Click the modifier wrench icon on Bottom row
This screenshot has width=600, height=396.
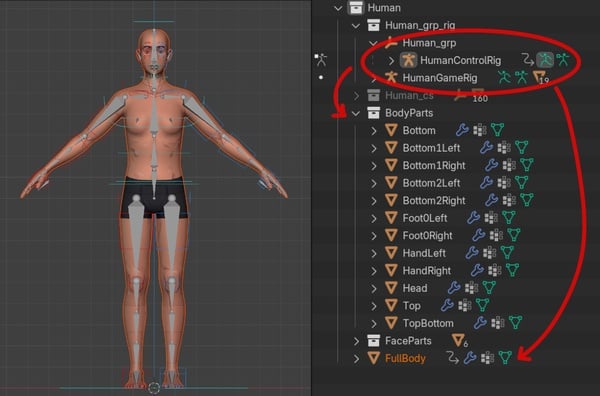click(x=462, y=130)
